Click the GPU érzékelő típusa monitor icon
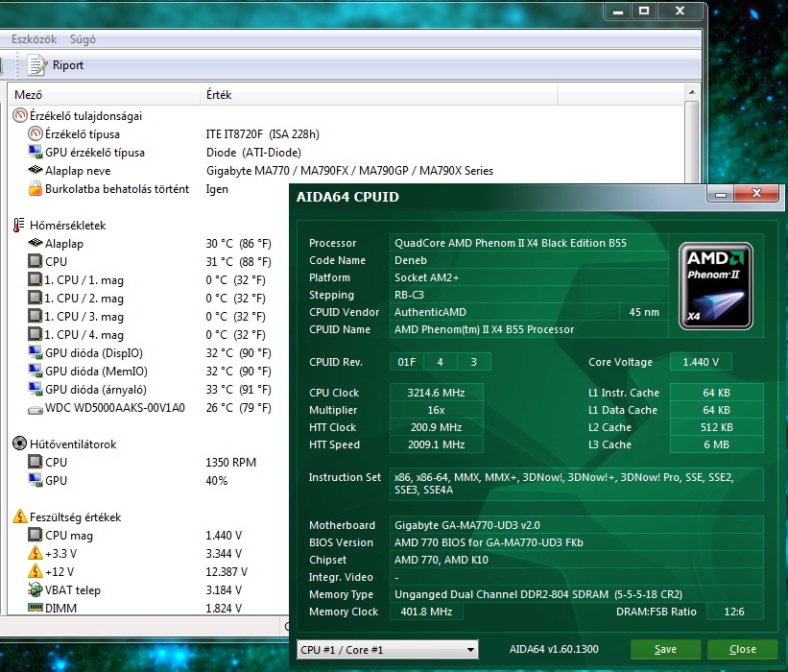 pyautogui.click(x=36, y=152)
